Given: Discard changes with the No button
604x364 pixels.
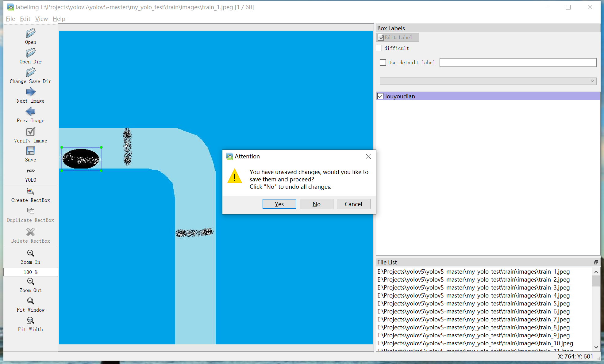Looking at the screenshot, I should [x=316, y=204].
